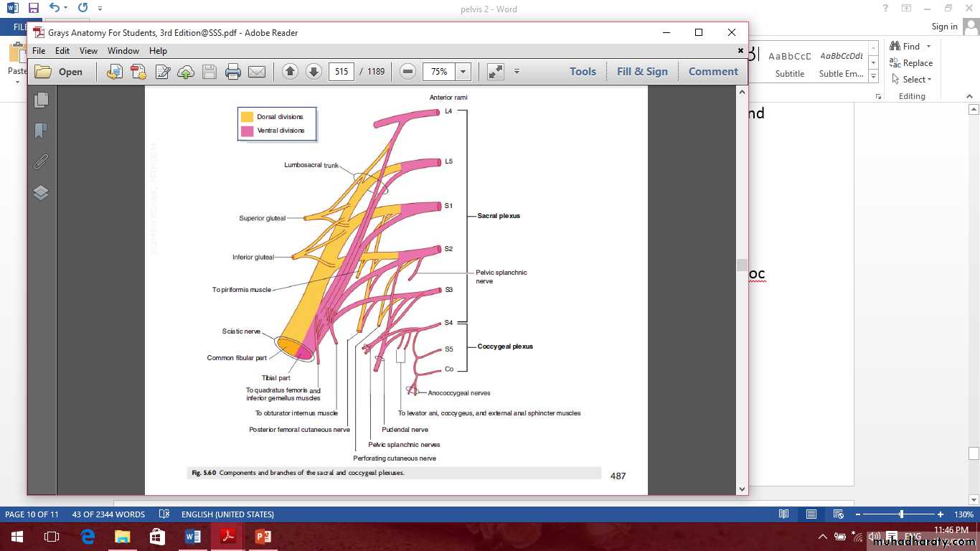The image size is (980, 551).
Task: Click the cloud upload icon
Action: [186, 72]
